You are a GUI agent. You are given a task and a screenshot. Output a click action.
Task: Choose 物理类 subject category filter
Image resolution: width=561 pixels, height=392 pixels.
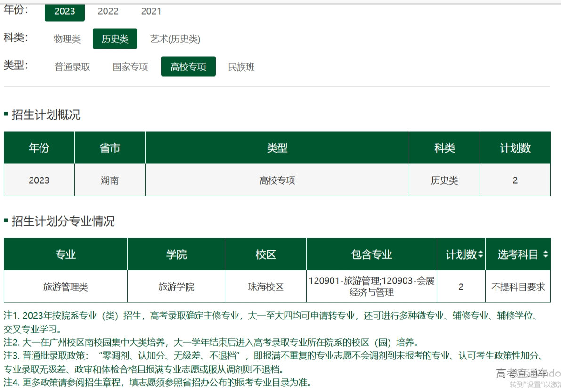tap(67, 39)
